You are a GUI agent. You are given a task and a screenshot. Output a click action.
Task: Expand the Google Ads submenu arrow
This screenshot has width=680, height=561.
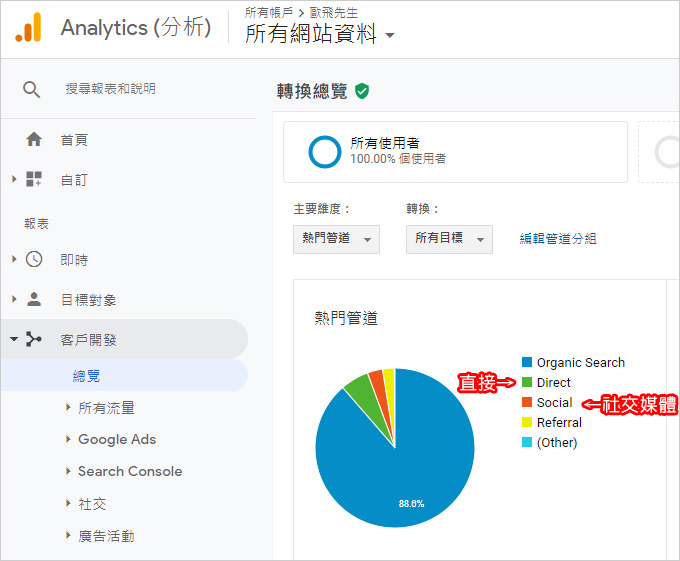(x=68, y=439)
